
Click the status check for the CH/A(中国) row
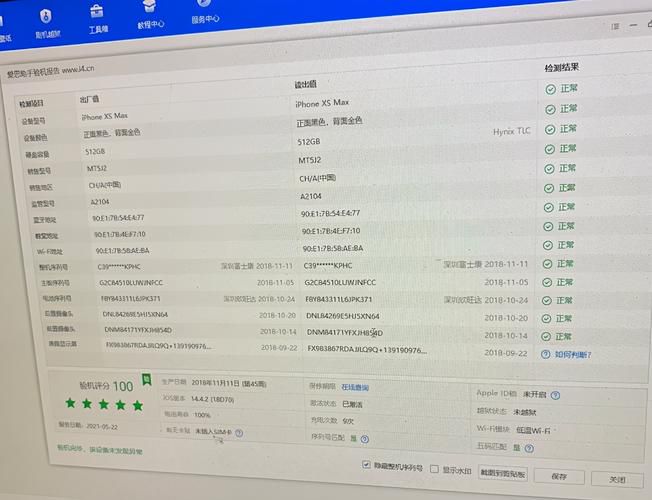[549, 168]
